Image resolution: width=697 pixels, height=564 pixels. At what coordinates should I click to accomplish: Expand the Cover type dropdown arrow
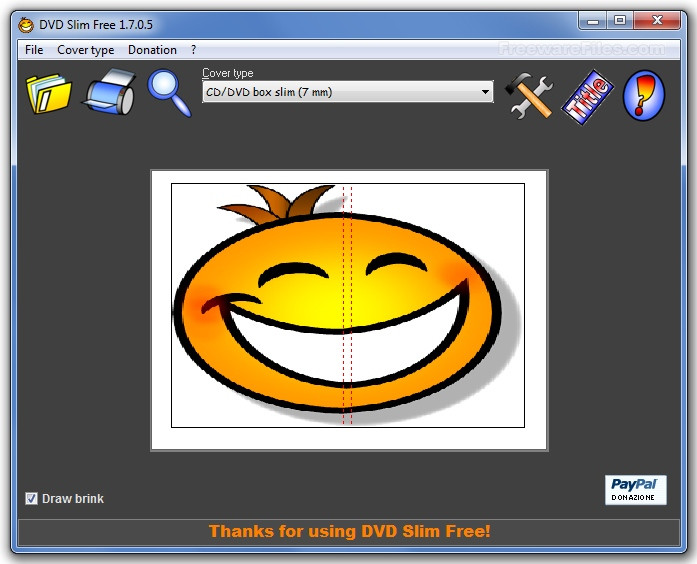click(485, 92)
